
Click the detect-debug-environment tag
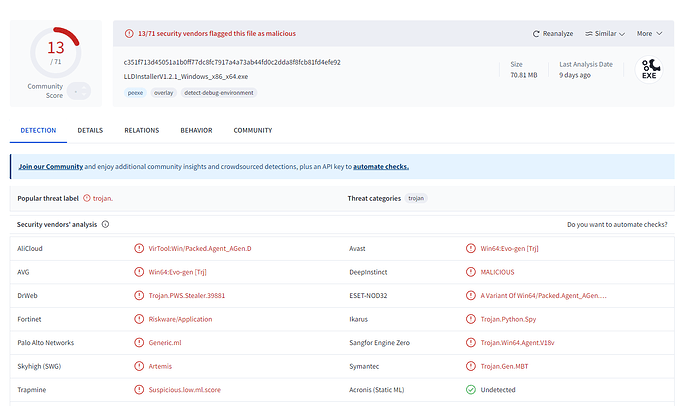pyautogui.click(x=219, y=93)
